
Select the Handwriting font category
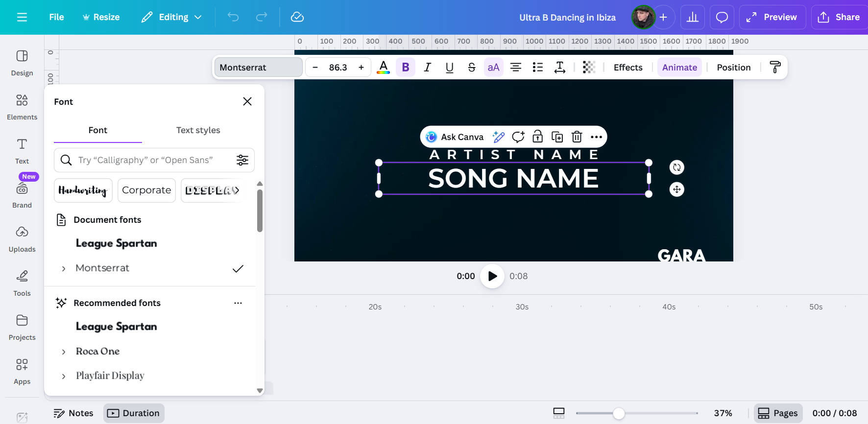(x=83, y=190)
